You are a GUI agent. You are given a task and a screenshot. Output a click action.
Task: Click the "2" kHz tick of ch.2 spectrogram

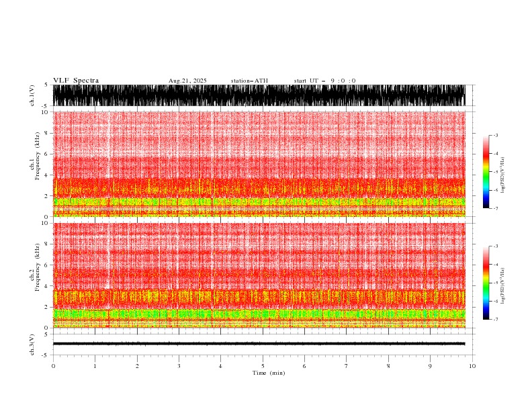pos(46,307)
